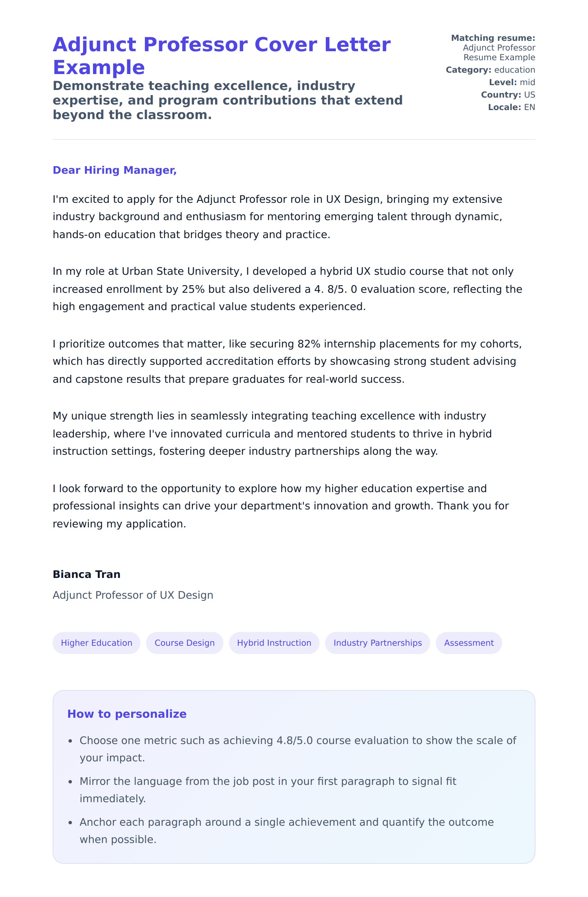Select the Course Design tag
588x897 pixels.
(185, 643)
